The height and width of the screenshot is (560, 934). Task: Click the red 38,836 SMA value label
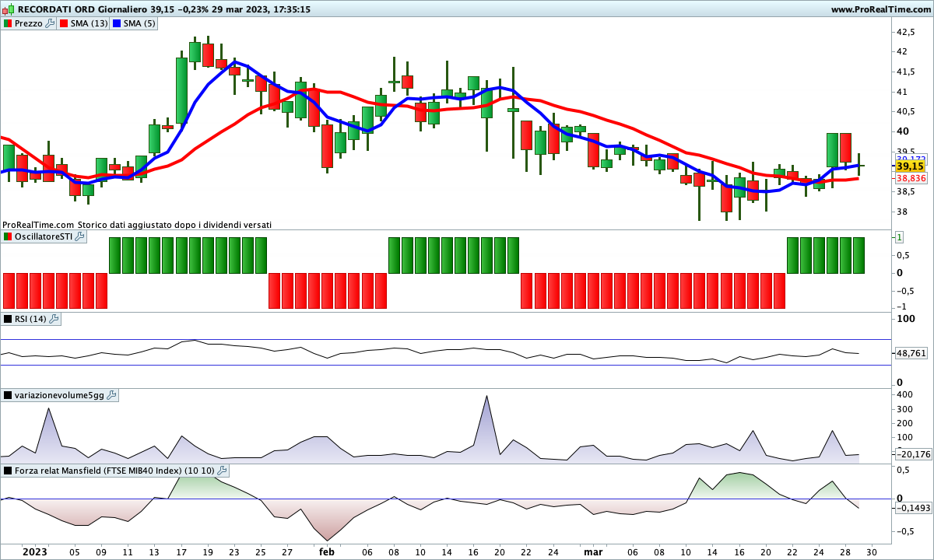coord(911,178)
